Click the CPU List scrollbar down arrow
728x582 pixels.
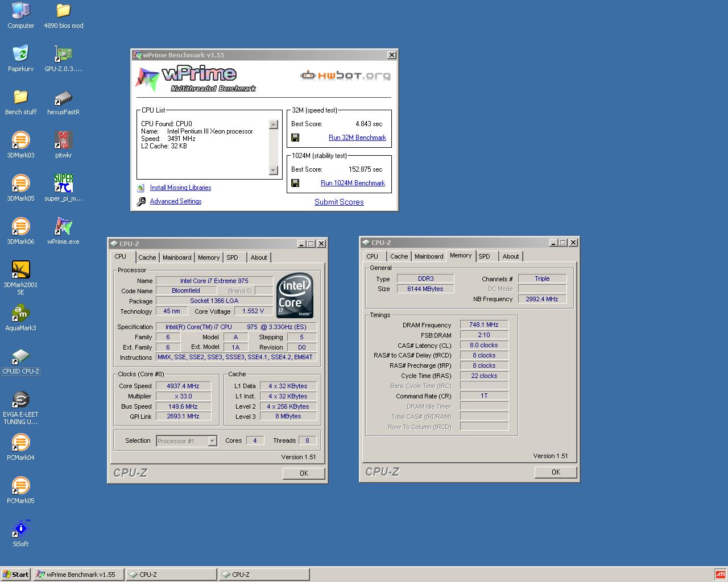pos(274,170)
